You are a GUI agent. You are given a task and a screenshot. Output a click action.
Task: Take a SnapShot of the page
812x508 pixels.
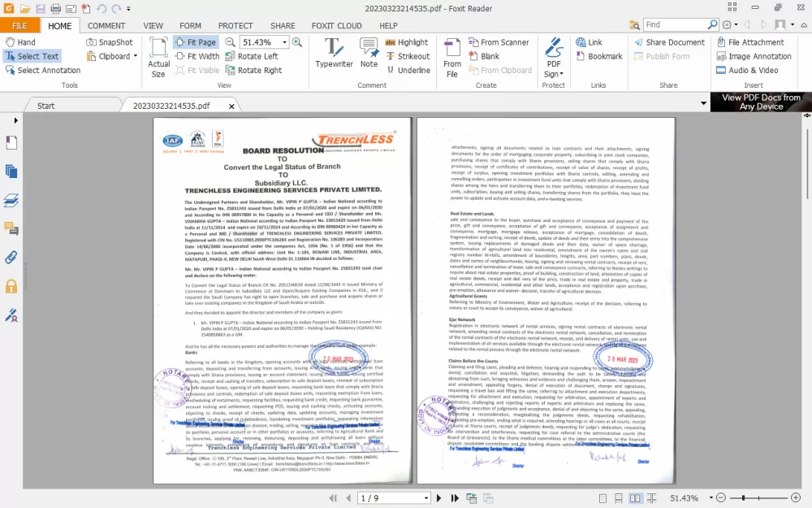pos(110,42)
